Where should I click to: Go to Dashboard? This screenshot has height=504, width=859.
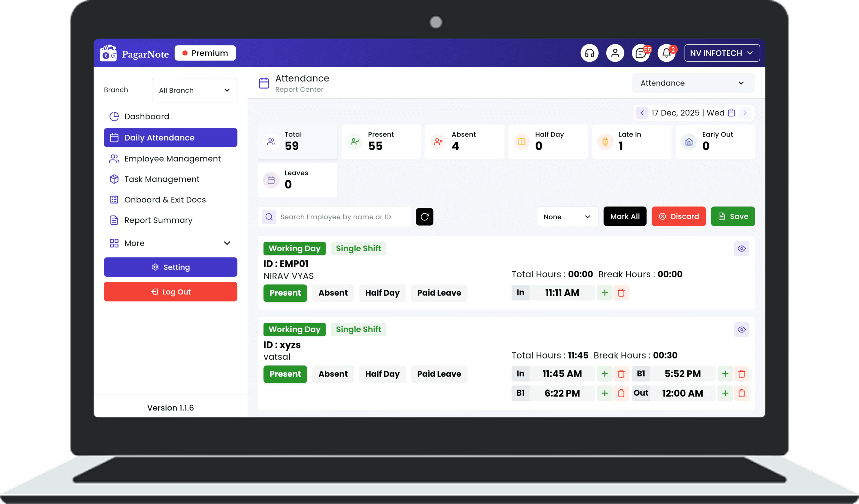click(170, 116)
